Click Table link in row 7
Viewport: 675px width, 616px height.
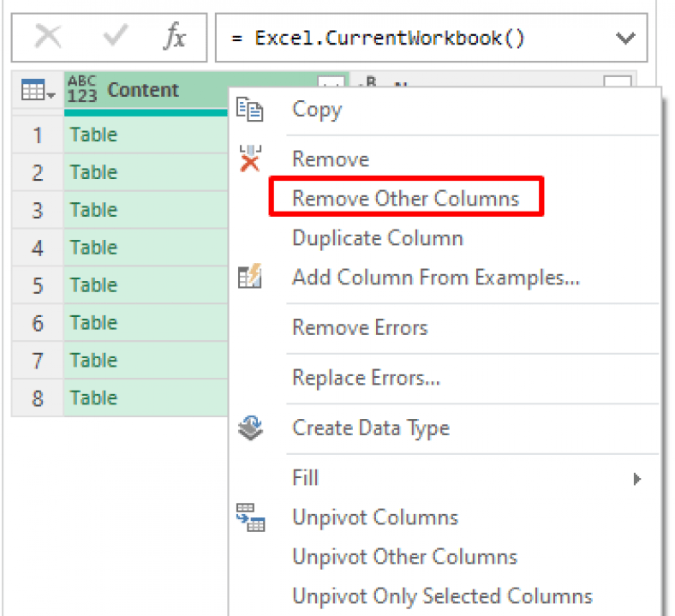point(94,361)
